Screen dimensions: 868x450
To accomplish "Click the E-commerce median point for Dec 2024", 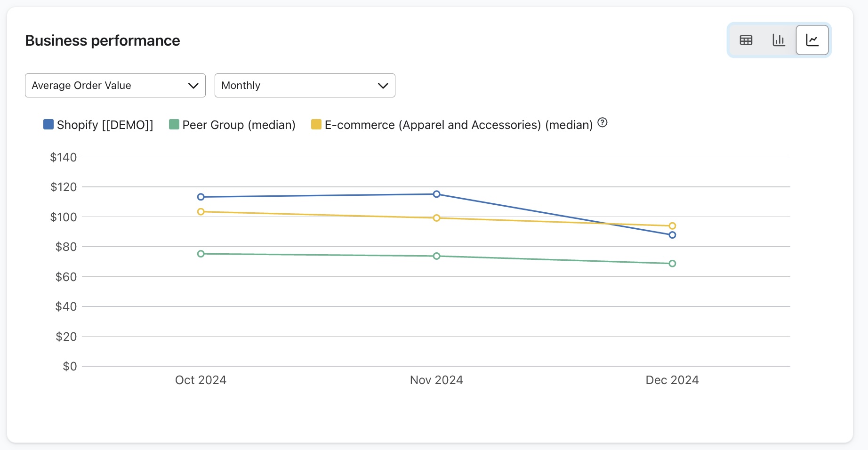I will [672, 226].
